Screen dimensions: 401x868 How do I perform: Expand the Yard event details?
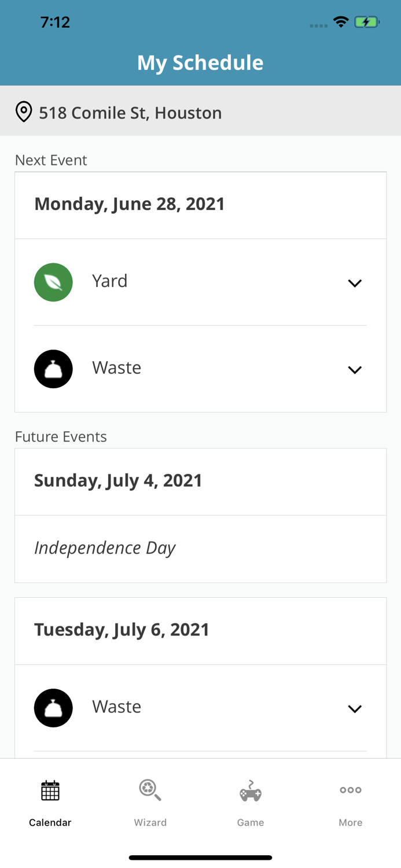(355, 283)
